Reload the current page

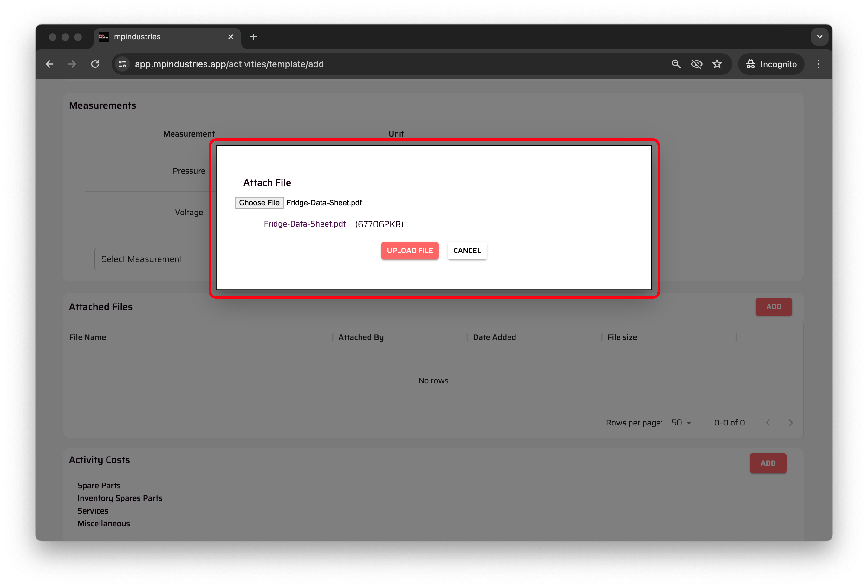coord(95,64)
